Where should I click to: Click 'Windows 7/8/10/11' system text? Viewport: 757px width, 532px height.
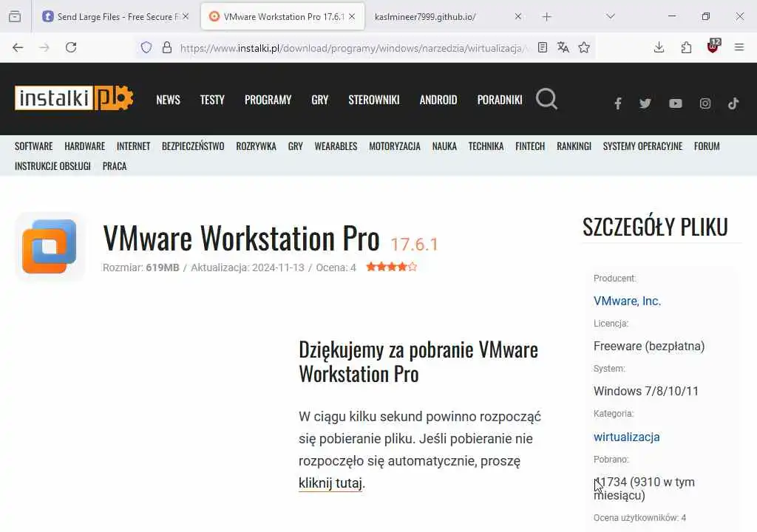[x=646, y=391]
